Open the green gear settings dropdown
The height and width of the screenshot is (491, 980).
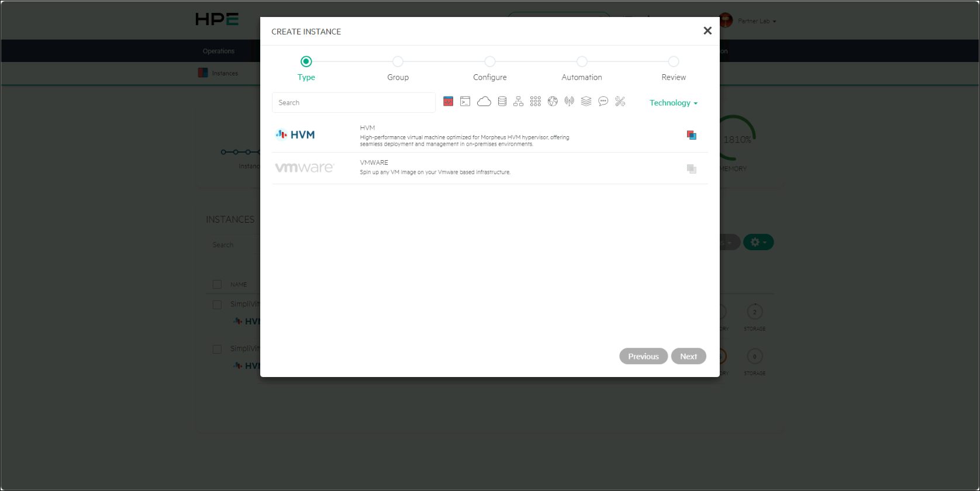pos(758,242)
